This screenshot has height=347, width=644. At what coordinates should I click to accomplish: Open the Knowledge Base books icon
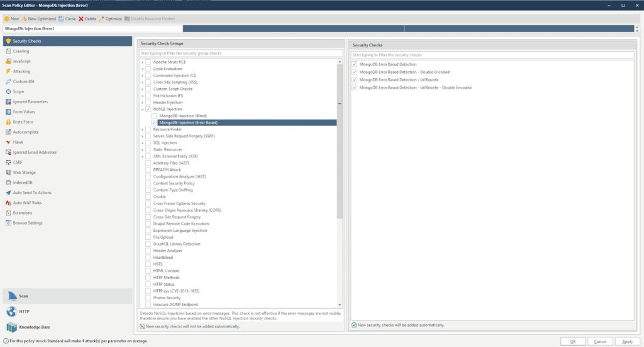point(11,327)
